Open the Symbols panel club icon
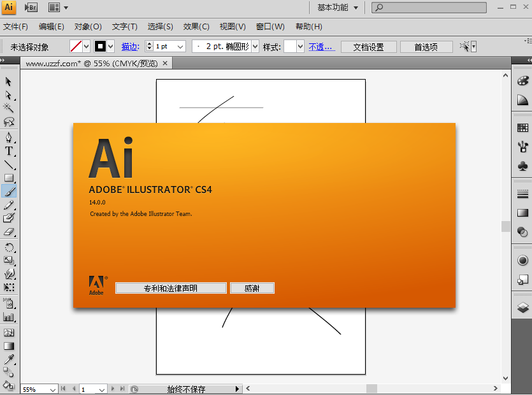The image size is (532, 395). pyautogui.click(x=522, y=166)
